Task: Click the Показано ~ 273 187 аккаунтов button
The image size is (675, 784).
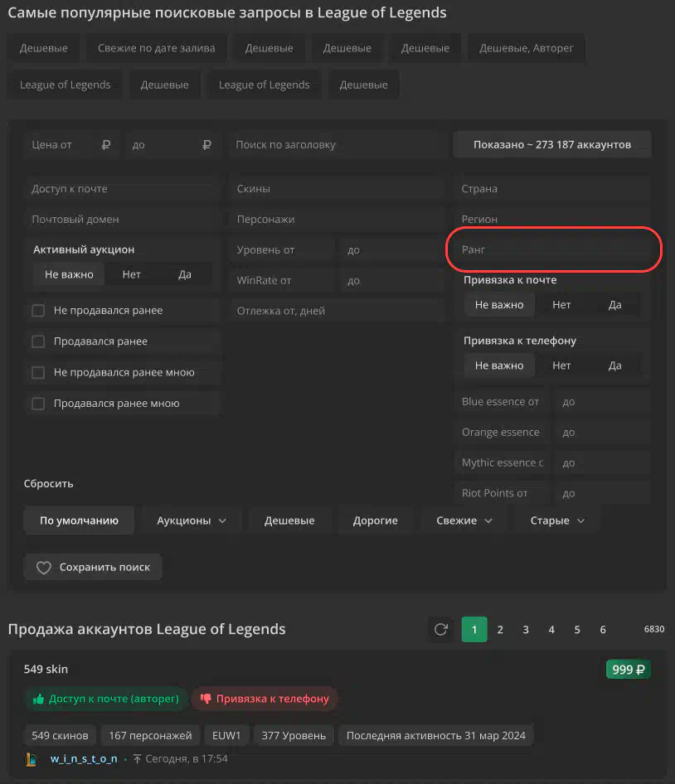Action: click(552, 144)
